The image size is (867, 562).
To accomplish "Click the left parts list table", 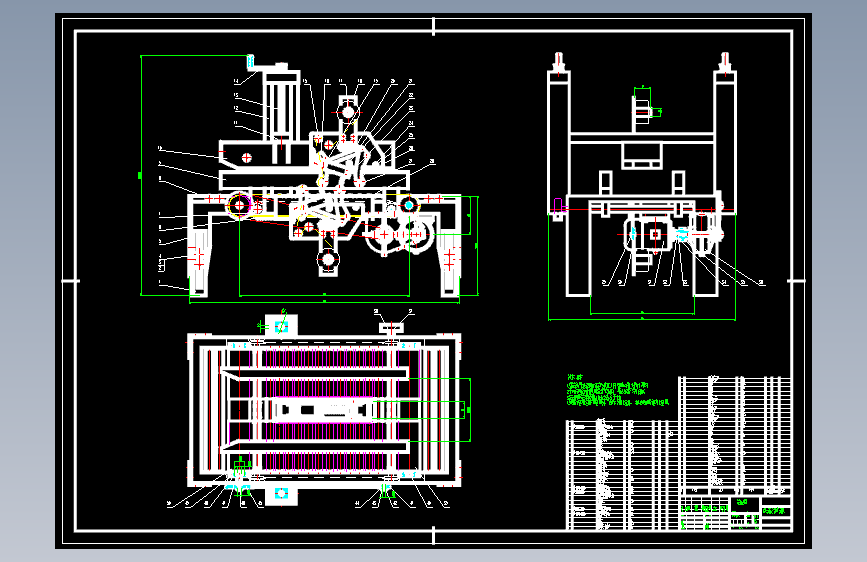I will coord(622,475).
